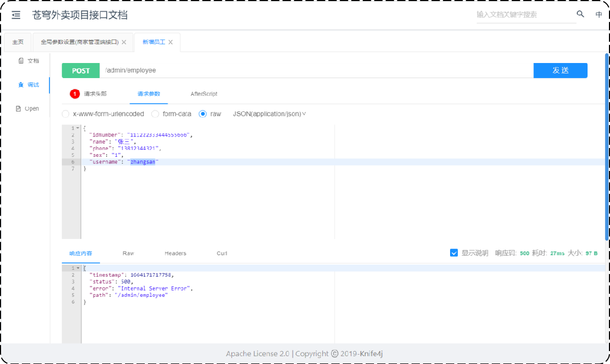Switch language using 中 icon
Screen dimensions: 610x364
pos(599,15)
